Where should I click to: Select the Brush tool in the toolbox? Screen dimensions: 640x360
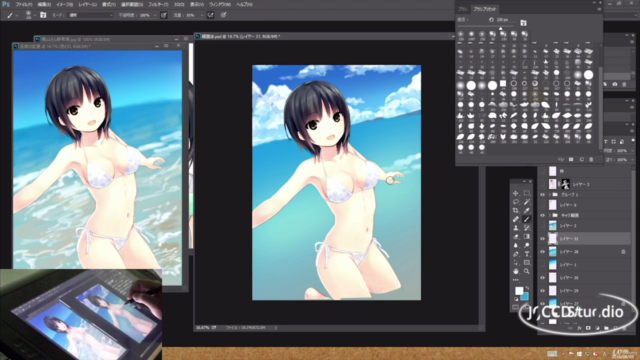tap(527, 219)
